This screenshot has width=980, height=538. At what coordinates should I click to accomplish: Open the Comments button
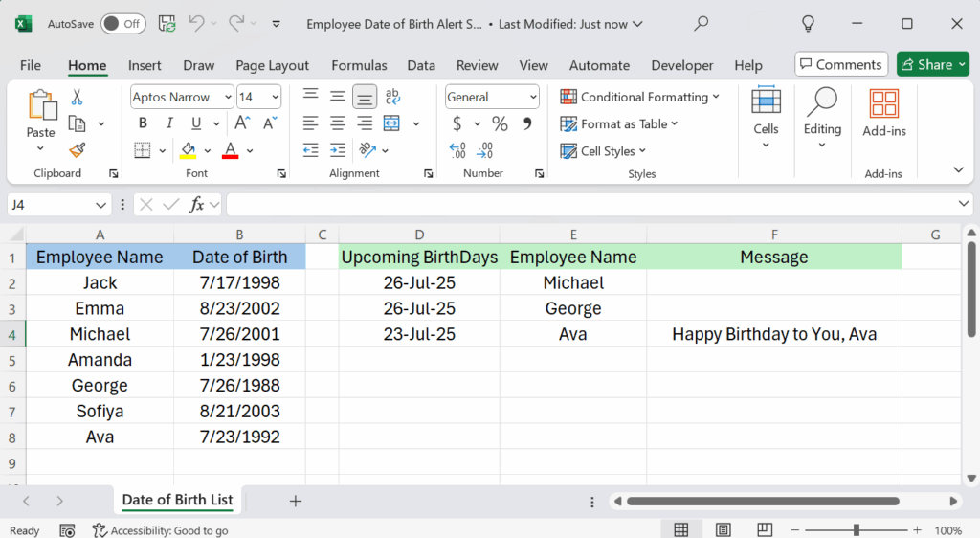(x=838, y=64)
